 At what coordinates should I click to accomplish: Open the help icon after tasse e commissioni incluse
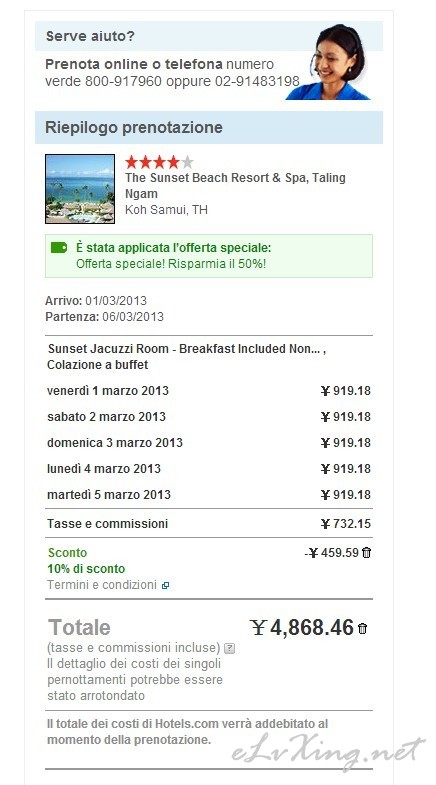tap(229, 648)
